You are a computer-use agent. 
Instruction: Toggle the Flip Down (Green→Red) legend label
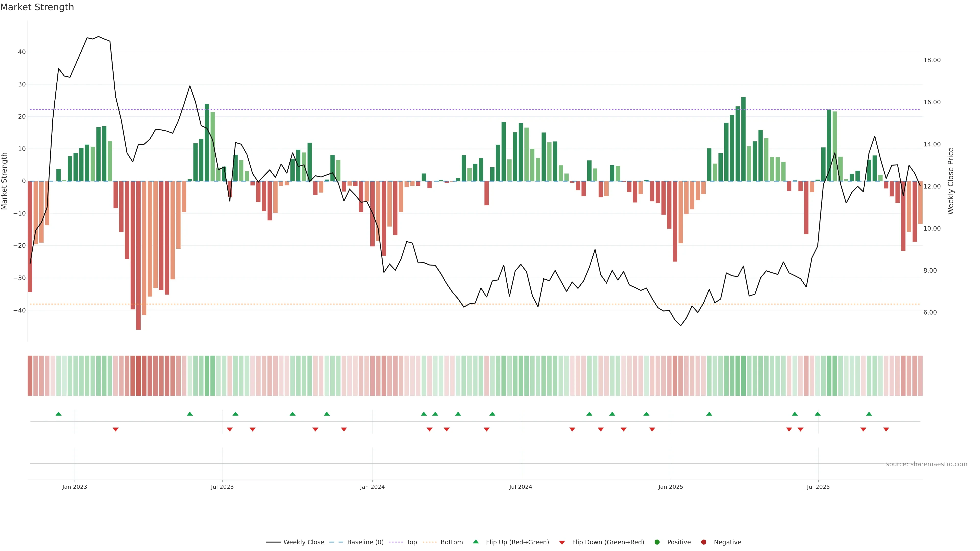[x=608, y=542]
